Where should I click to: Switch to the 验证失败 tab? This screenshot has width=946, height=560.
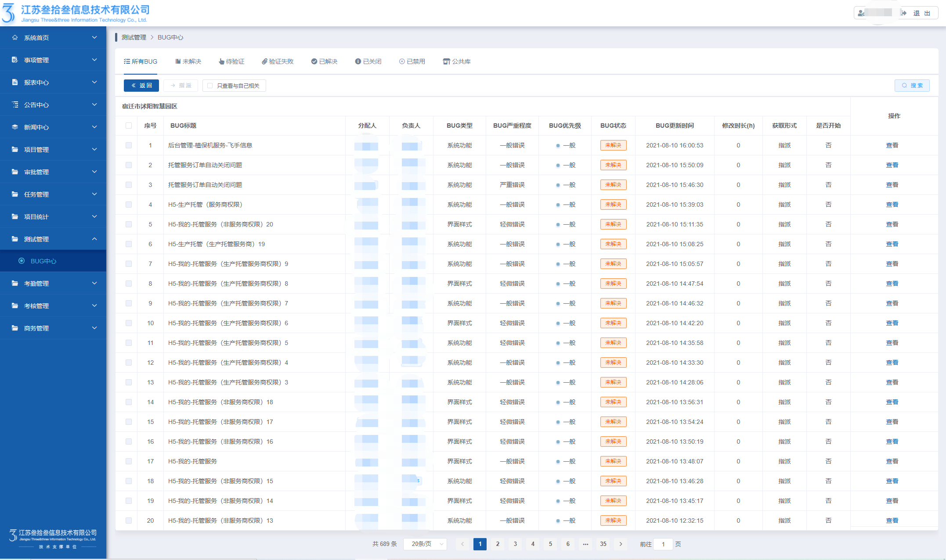coord(278,61)
